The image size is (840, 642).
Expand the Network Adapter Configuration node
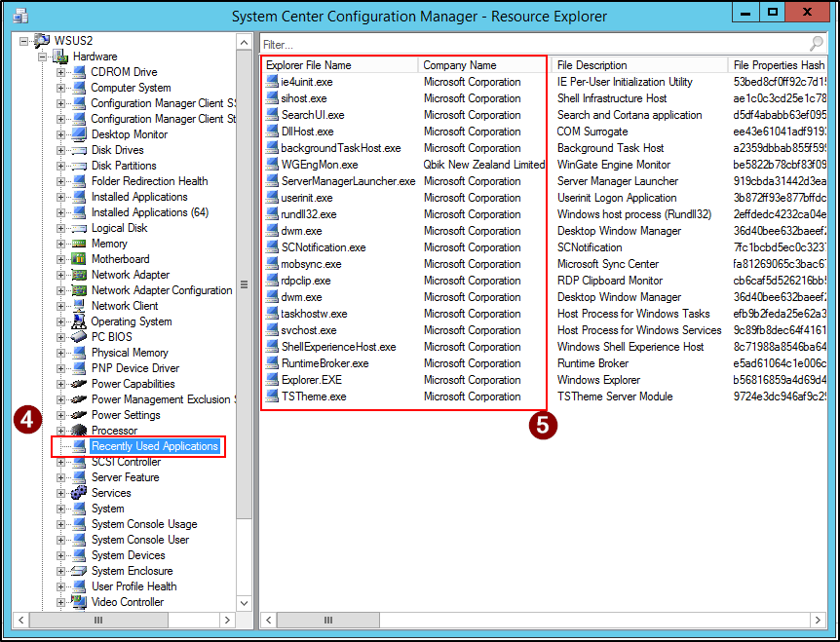[x=60, y=290]
